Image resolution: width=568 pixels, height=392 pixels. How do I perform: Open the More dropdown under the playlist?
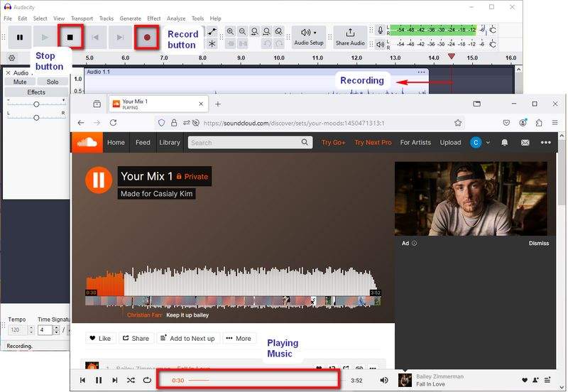(239, 338)
